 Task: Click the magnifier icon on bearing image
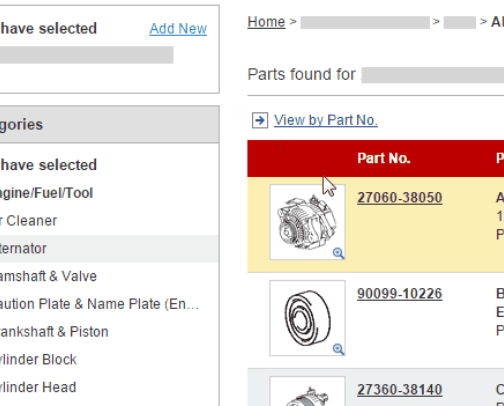pos(338,349)
